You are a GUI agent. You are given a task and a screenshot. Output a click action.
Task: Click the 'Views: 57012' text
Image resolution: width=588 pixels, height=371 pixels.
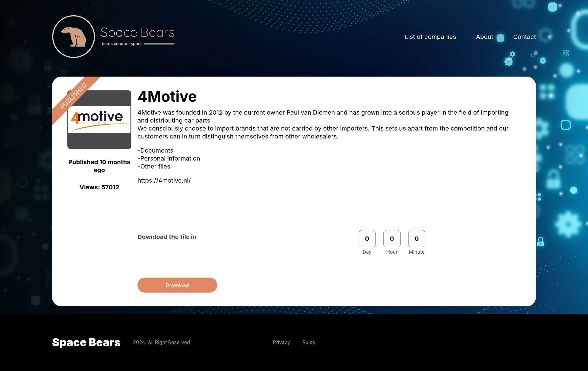click(99, 187)
